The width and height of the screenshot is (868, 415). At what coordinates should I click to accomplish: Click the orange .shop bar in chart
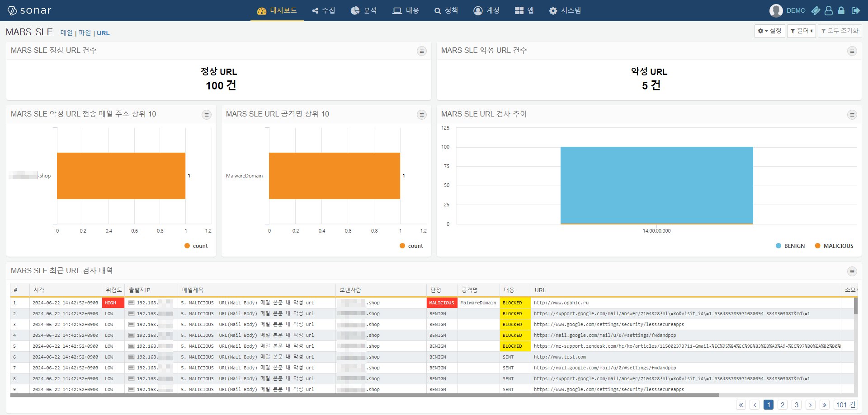121,176
